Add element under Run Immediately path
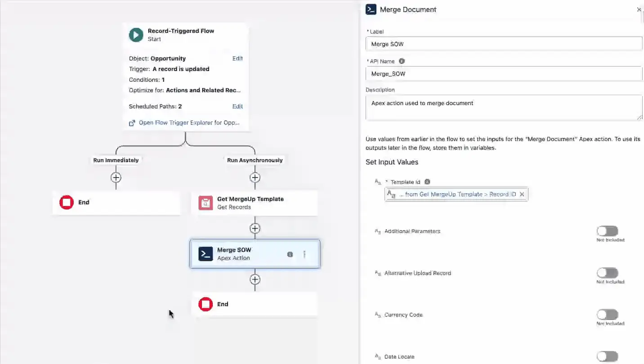Screen dimensions: 644x364 tap(116, 178)
